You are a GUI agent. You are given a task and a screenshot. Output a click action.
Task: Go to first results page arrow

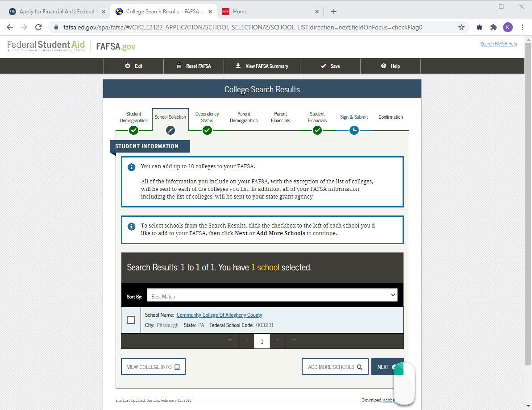pyautogui.click(x=230, y=340)
